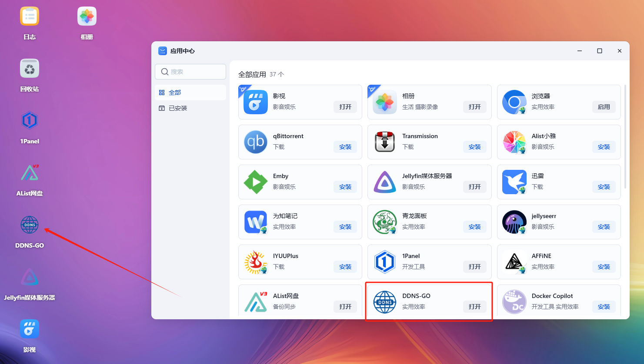The width and height of the screenshot is (644, 364).
Task: Open 相册 with its 打开 button
Action: coord(474,107)
